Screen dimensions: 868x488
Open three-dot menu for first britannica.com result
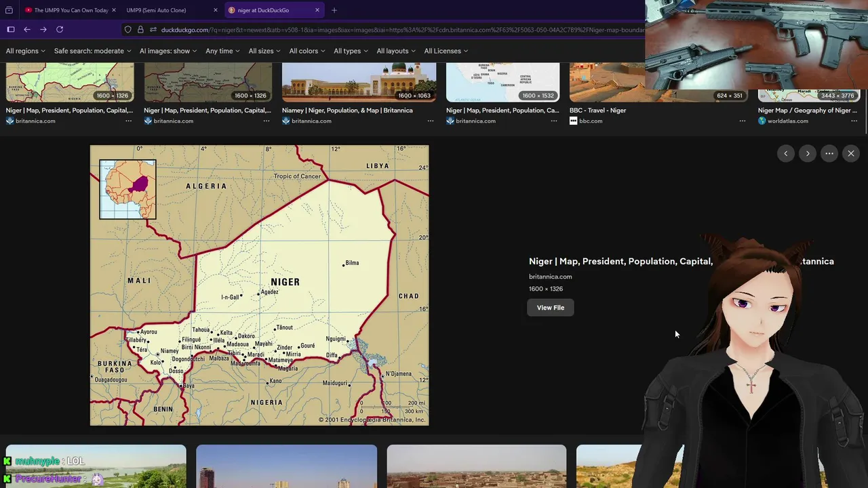[x=128, y=121]
